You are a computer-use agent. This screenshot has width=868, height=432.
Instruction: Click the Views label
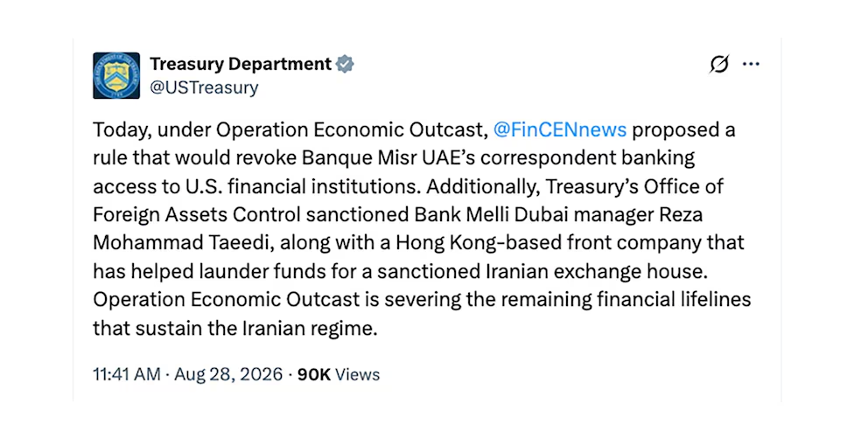pyautogui.click(x=358, y=374)
